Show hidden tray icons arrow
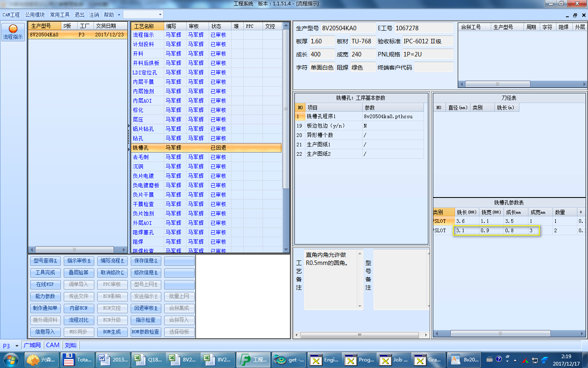588x368 pixels. tap(515, 360)
